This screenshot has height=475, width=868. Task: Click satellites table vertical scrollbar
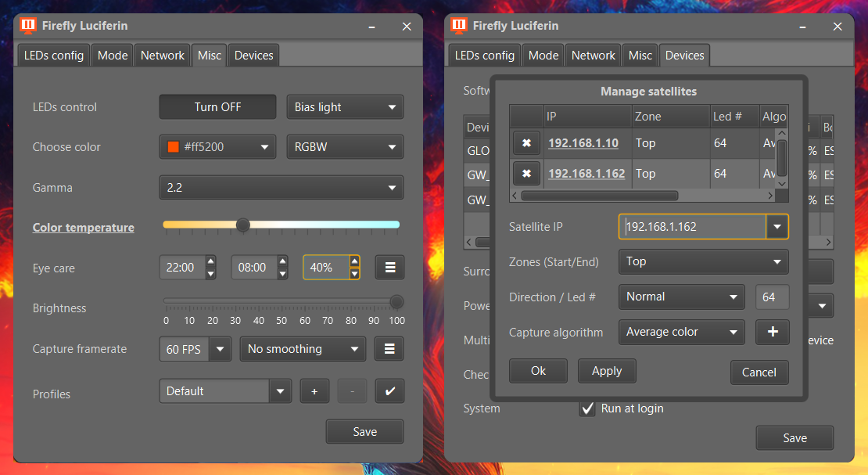click(782, 158)
